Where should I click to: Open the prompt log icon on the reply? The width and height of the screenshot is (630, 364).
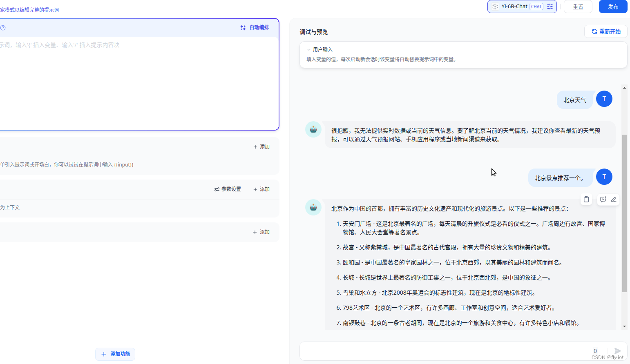603,199
